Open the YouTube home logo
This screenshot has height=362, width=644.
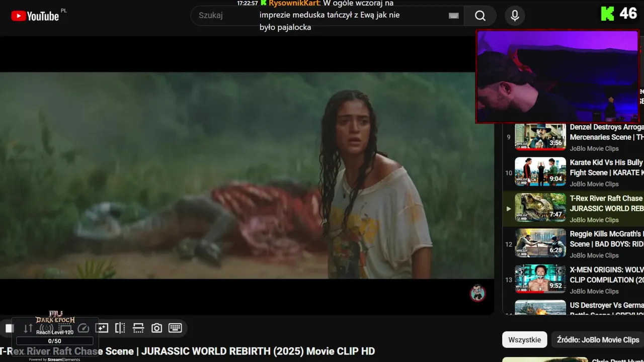pos(35,16)
